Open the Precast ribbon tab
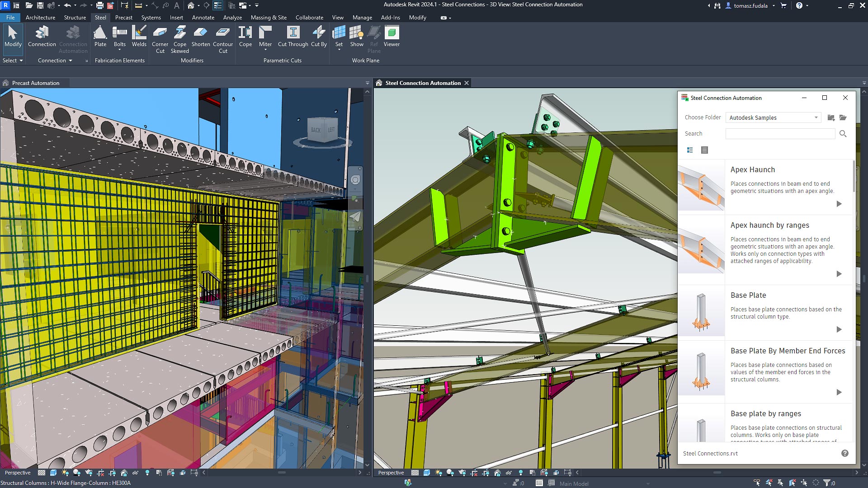Viewport: 868px width, 488px height. (123, 18)
